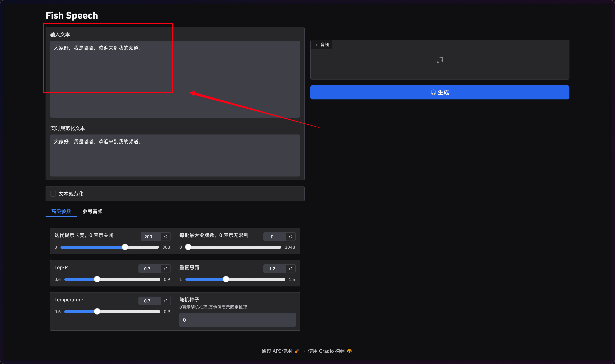Click the 随机种子 number field
Viewport: 615px width, 364px height.
[237, 320]
